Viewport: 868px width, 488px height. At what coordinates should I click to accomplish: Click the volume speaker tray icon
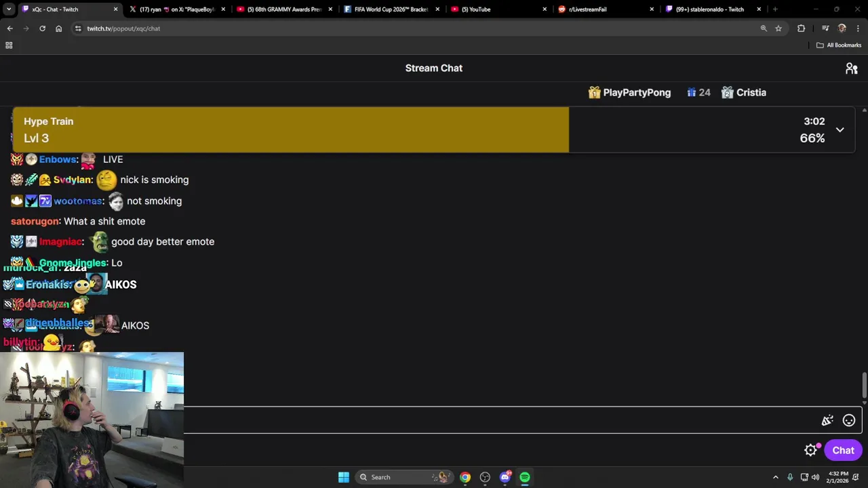[817, 477]
